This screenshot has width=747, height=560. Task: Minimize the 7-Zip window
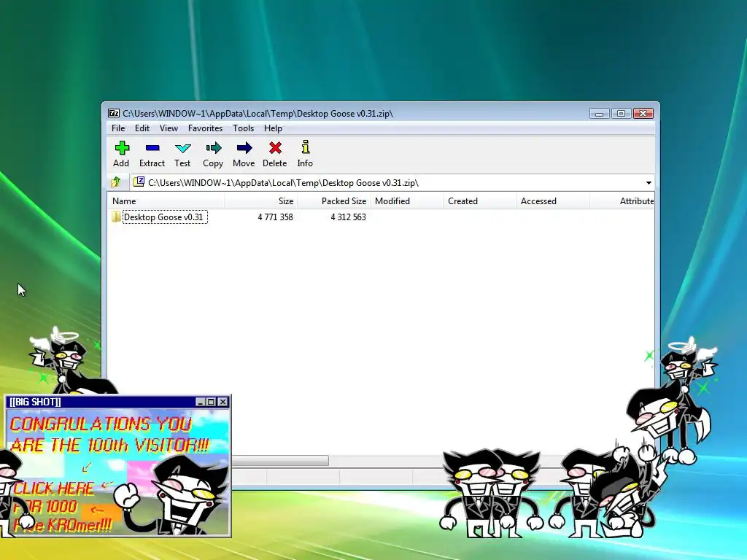[x=600, y=113]
